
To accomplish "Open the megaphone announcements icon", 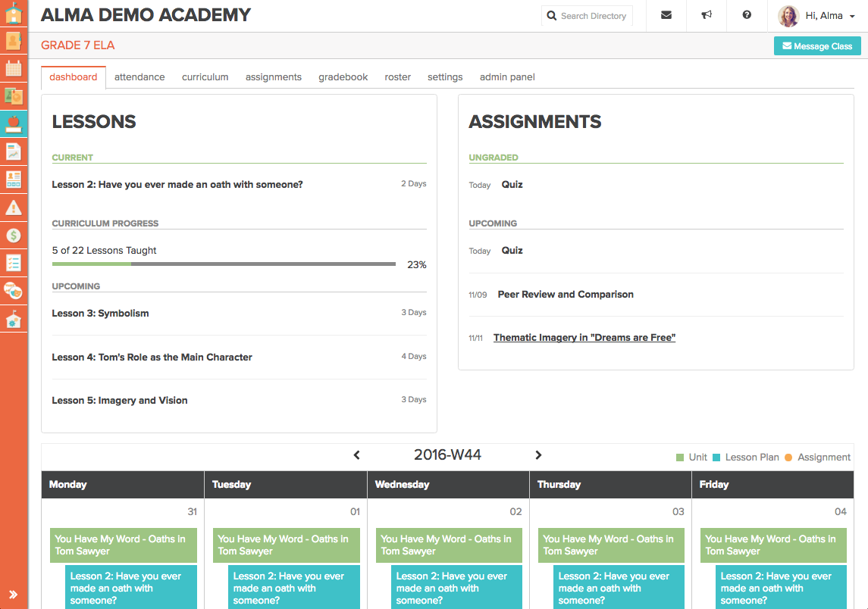I will [x=706, y=15].
